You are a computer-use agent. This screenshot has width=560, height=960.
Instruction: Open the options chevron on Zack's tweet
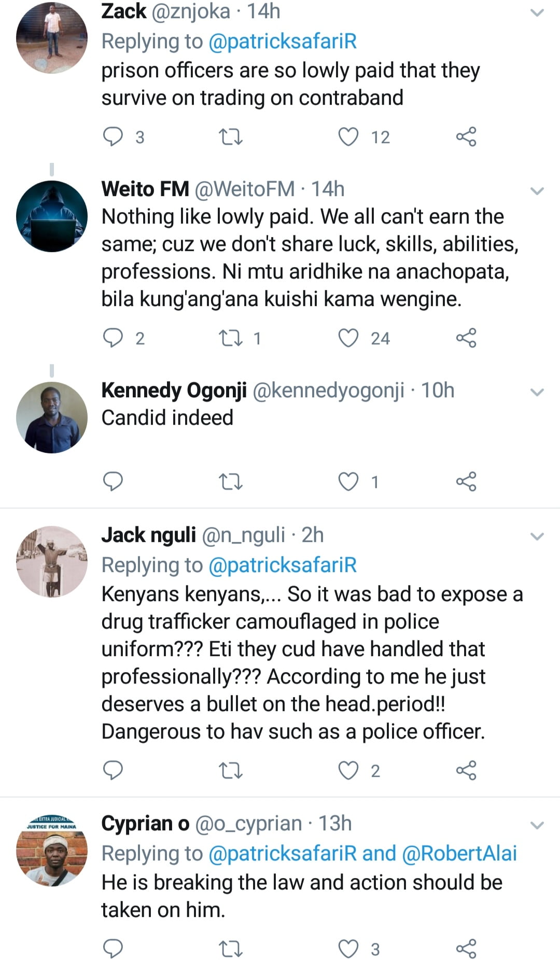(x=537, y=12)
